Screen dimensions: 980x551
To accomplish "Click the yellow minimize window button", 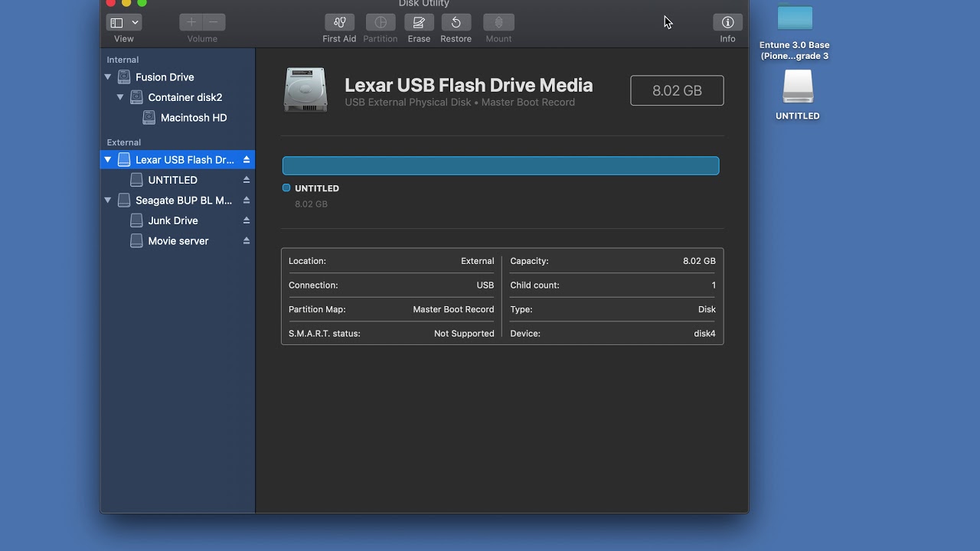I will point(126,3).
